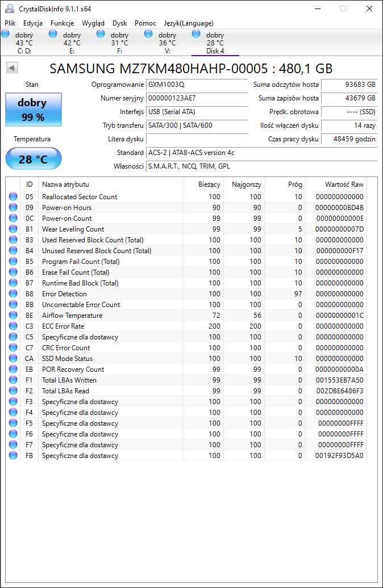Click power on hours value 48459 godzin
This screenshot has width=383, height=588.
(349, 139)
